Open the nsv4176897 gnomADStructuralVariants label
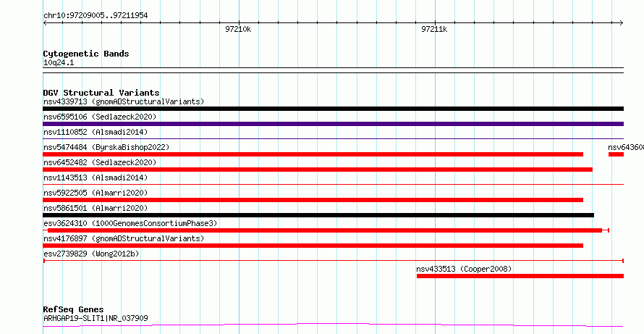 click(x=124, y=238)
